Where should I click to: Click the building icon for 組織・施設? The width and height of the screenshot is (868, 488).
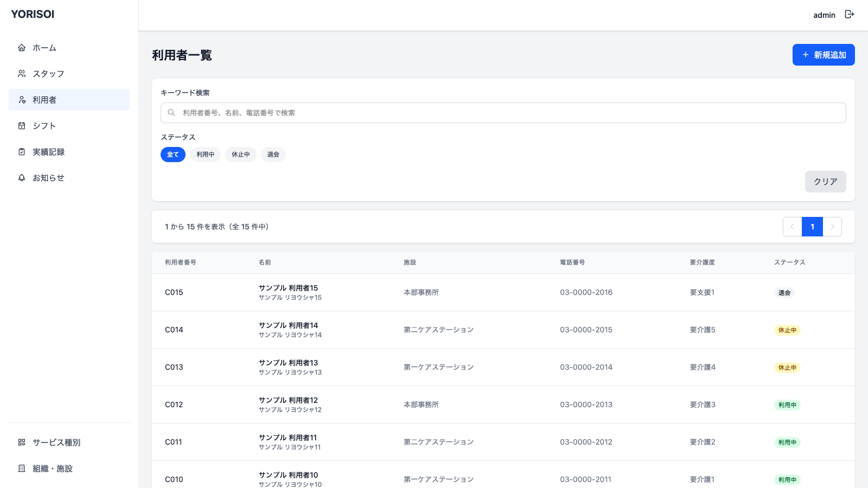click(22, 468)
